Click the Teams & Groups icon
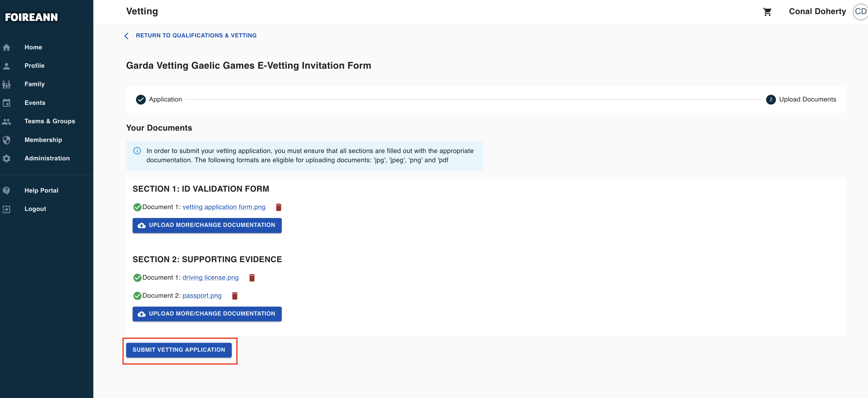Image resolution: width=868 pixels, height=398 pixels. tap(6, 121)
